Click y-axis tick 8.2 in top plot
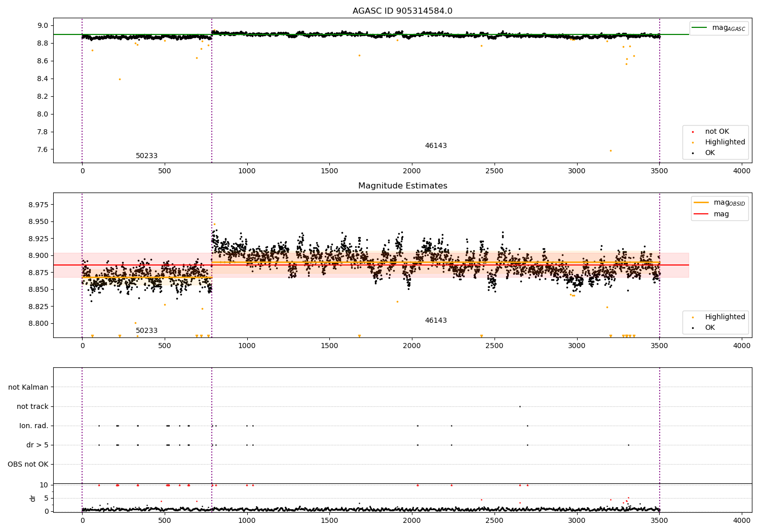The height and width of the screenshot is (532, 760). click(43, 96)
